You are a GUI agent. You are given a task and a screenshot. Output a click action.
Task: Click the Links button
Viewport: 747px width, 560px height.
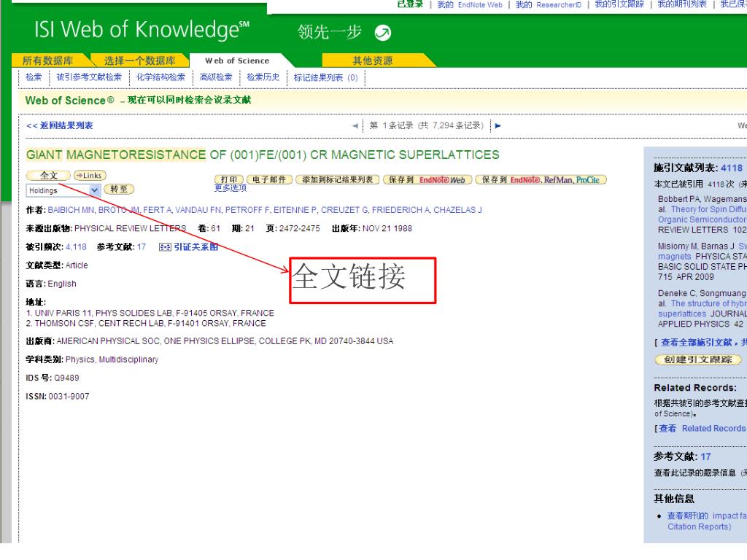pyautogui.click(x=90, y=175)
